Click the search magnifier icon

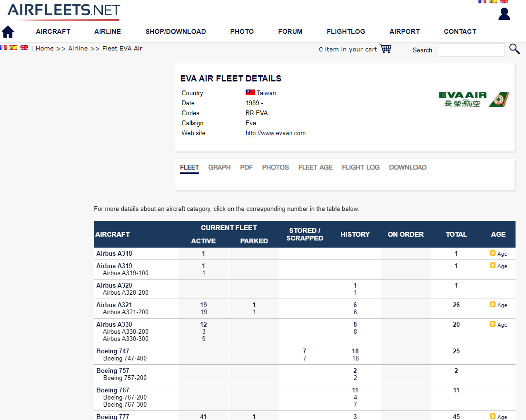(x=515, y=49)
